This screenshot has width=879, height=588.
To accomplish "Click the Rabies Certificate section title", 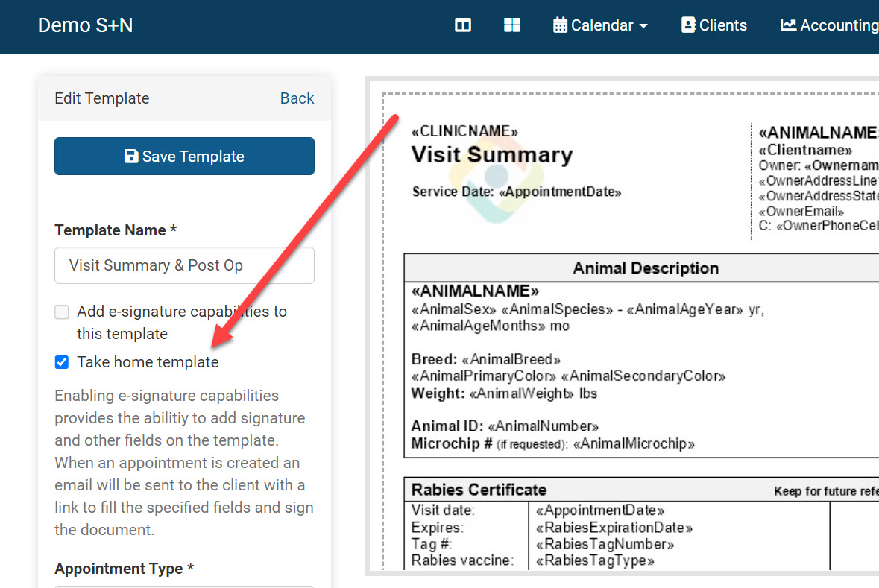I will tap(479, 490).
